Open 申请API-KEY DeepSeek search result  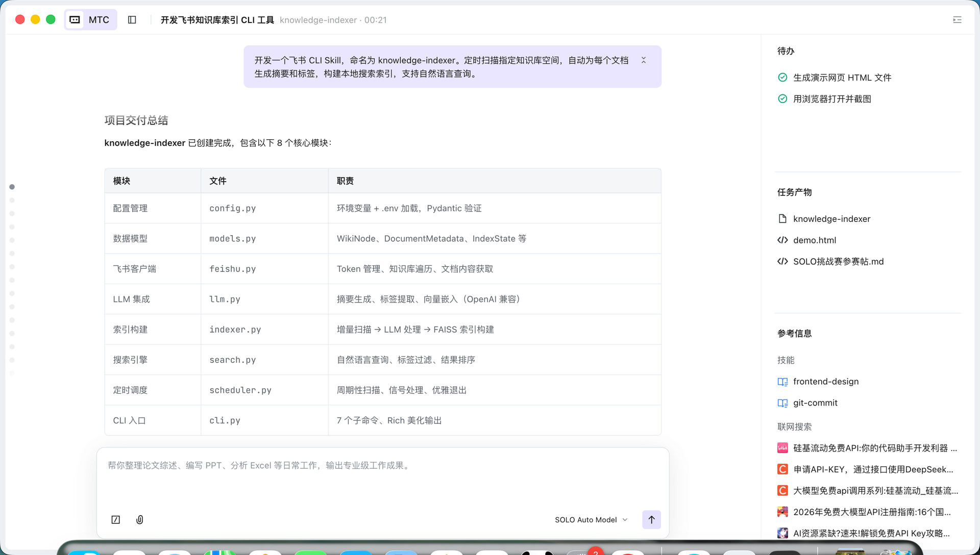[x=873, y=469]
